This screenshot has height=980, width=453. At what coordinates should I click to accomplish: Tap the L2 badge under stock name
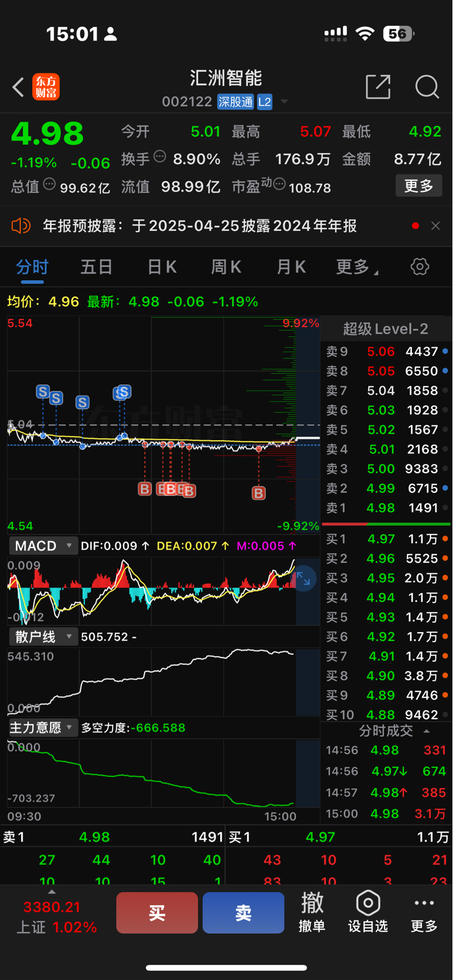(264, 102)
